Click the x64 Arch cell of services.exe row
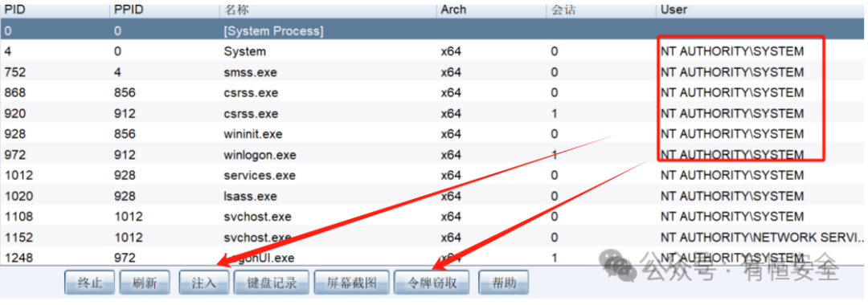The width and height of the screenshot is (868, 305). point(451,176)
